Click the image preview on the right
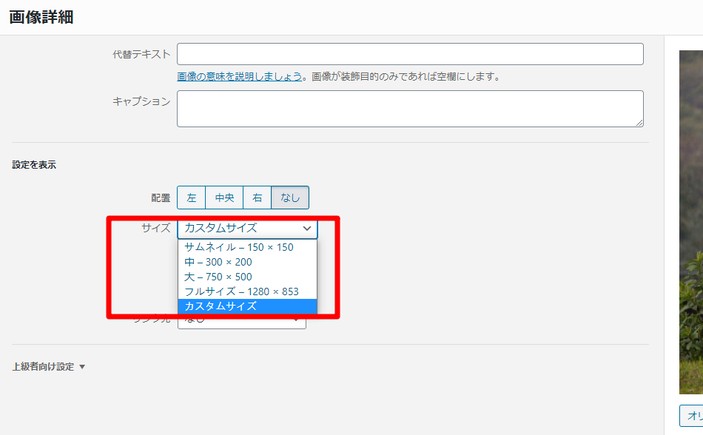Screen dimensions: 703x435 [x=690, y=220]
